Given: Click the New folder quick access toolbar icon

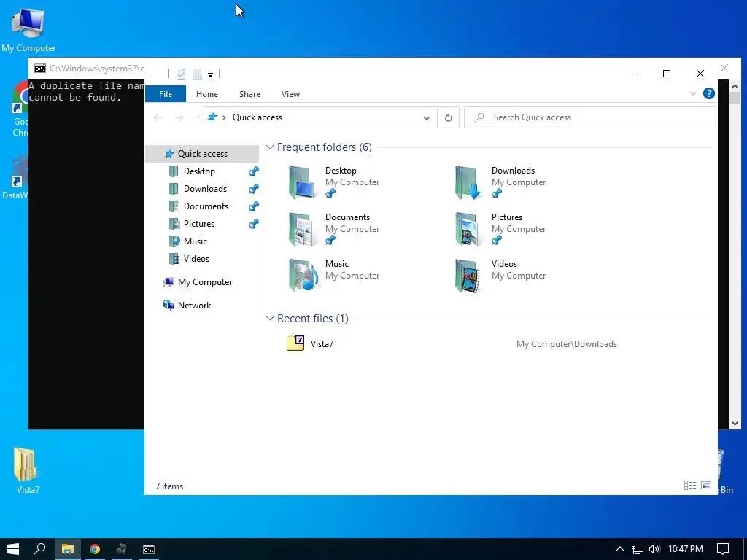Looking at the screenshot, I should tap(197, 74).
